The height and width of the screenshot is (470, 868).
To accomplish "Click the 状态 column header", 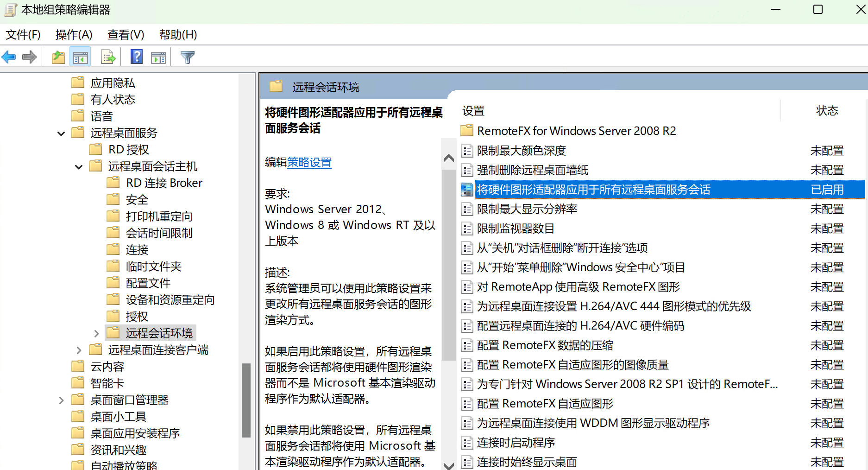I will [x=827, y=111].
